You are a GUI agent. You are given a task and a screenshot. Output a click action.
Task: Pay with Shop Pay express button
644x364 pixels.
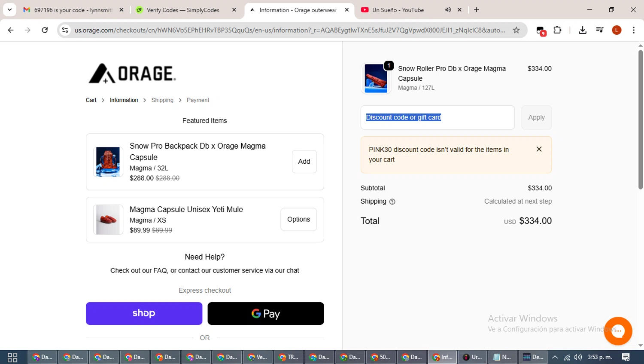tap(144, 313)
